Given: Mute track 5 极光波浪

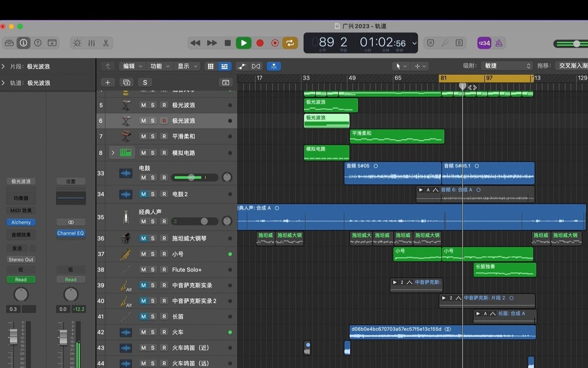Looking at the screenshot, I should (143, 105).
